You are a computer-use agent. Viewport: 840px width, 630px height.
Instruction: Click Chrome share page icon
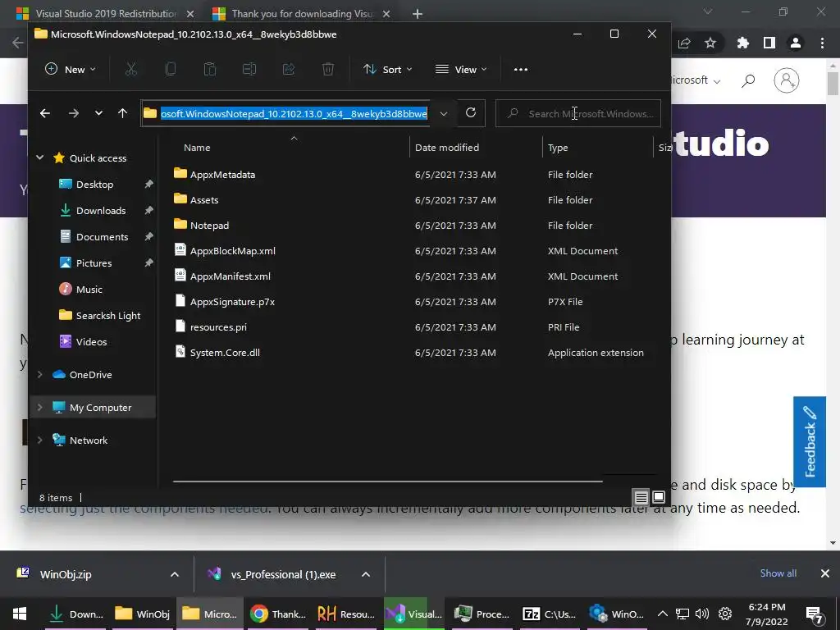pos(684,43)
